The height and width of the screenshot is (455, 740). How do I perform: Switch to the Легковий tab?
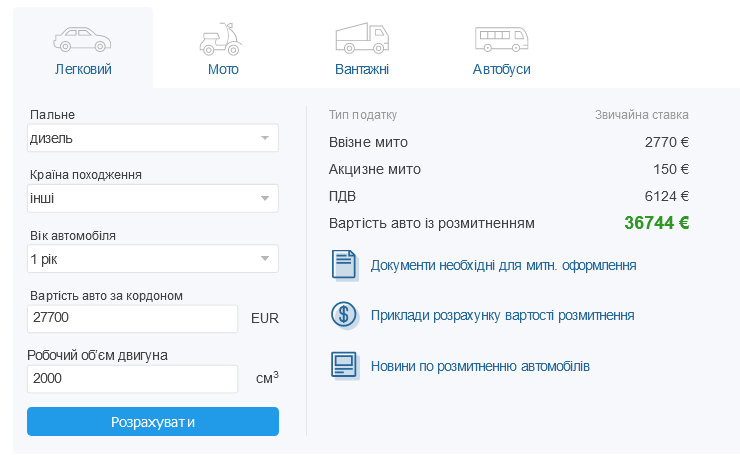click(x=83, y=48)
